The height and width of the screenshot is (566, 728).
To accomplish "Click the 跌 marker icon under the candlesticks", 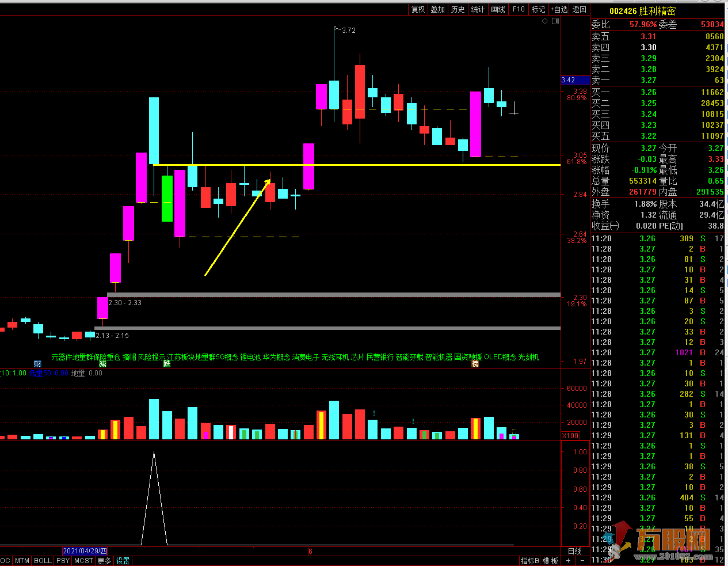I will [x=167, y=363].
